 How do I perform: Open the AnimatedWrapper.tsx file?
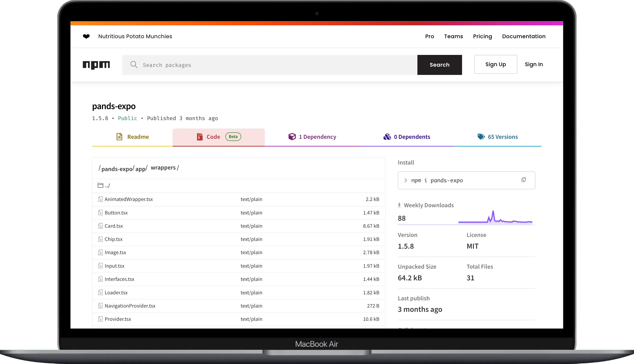coord(129,199)
